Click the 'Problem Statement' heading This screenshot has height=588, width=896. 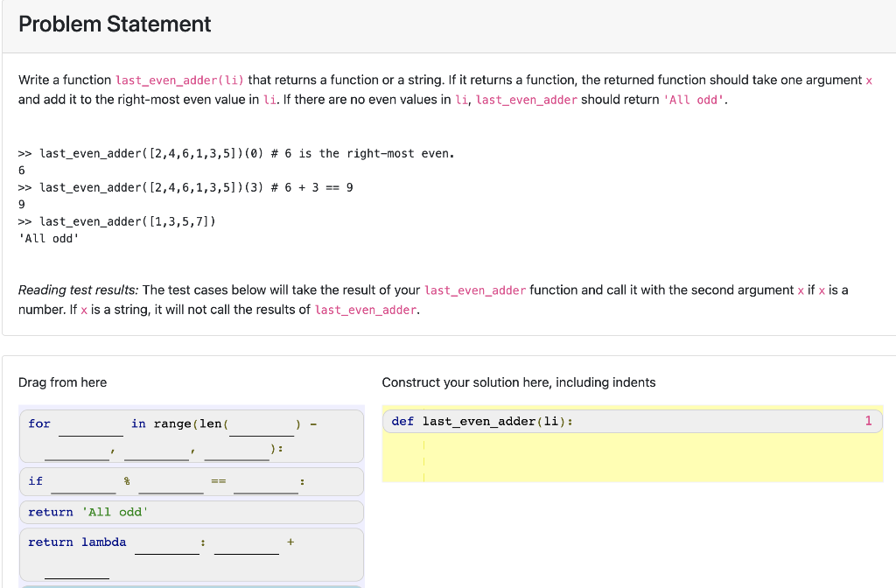(115, 24)
